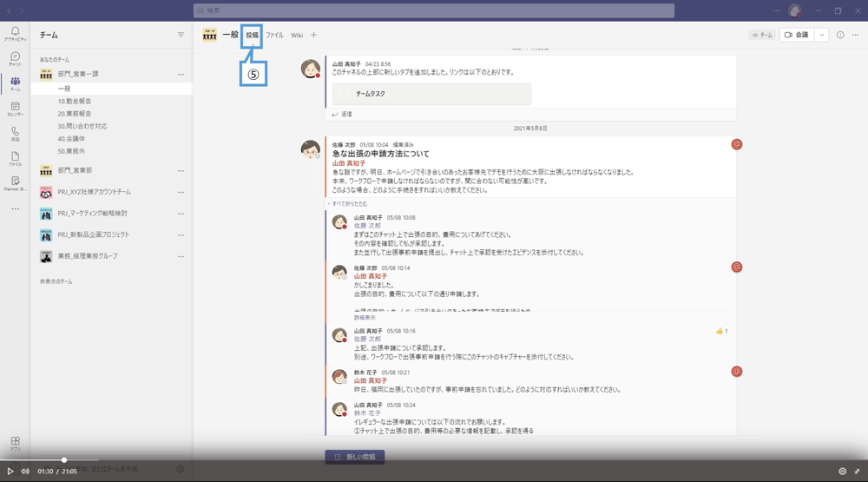
Task: Show more apps ellipsis in sidebar
Action: (x=15, y=208)
